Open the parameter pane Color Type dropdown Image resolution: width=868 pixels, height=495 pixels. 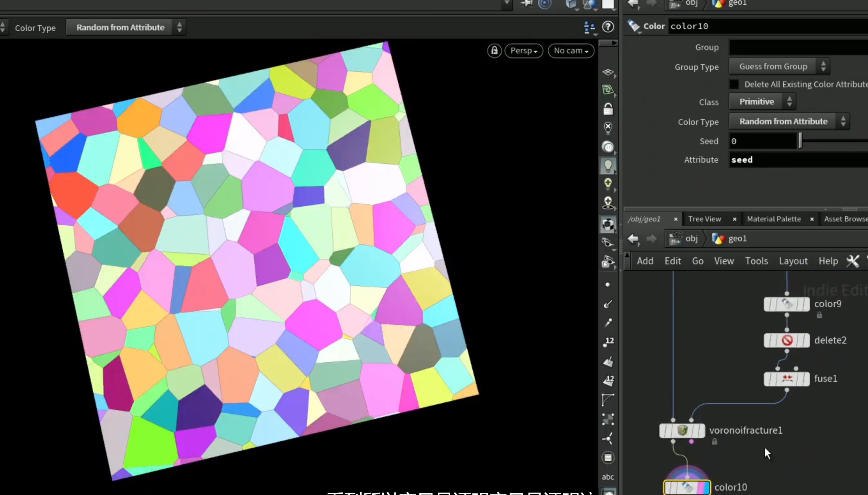[x=789, y=121]
